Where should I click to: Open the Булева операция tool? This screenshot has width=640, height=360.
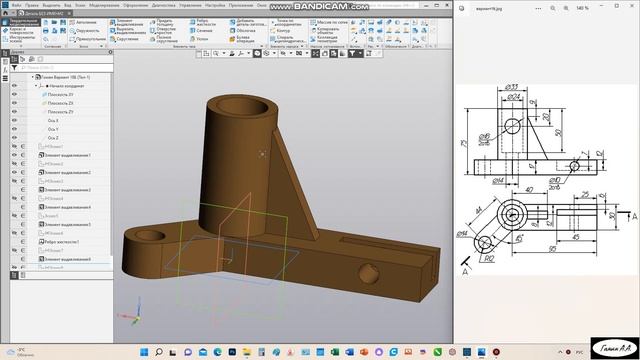click(x=242, y=39)
